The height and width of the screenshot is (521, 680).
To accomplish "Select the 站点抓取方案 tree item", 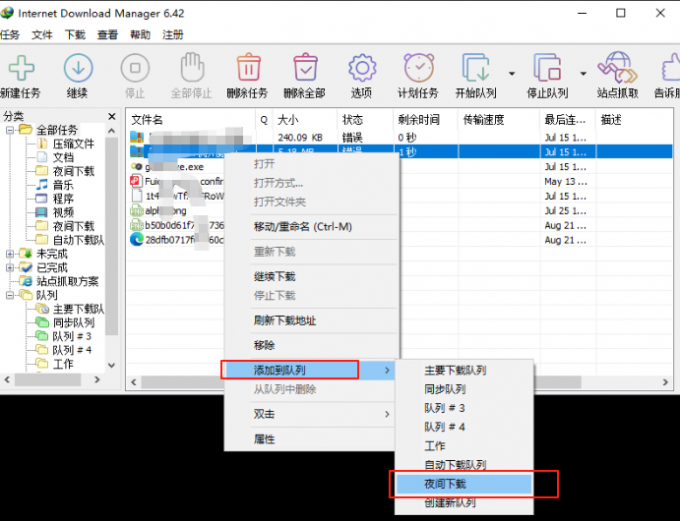I will pyautogui.click(x=67, y=282).
